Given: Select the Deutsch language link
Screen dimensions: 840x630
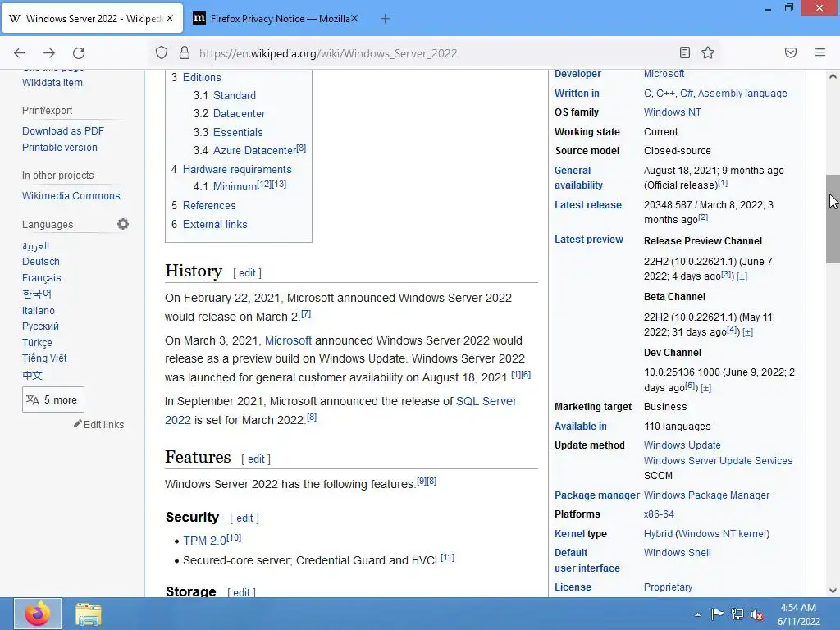Looking at the screenshot, I should pos(41,262).
